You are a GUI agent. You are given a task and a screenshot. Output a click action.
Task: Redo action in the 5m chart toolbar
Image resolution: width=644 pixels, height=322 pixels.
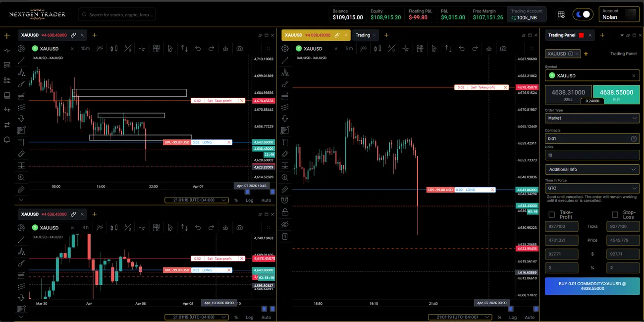coord(476,49)
